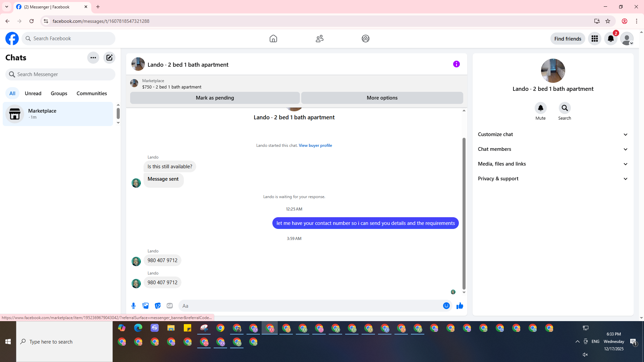Mute this conversation's notifications
The image size is (644, 362).
coord(540,108)
